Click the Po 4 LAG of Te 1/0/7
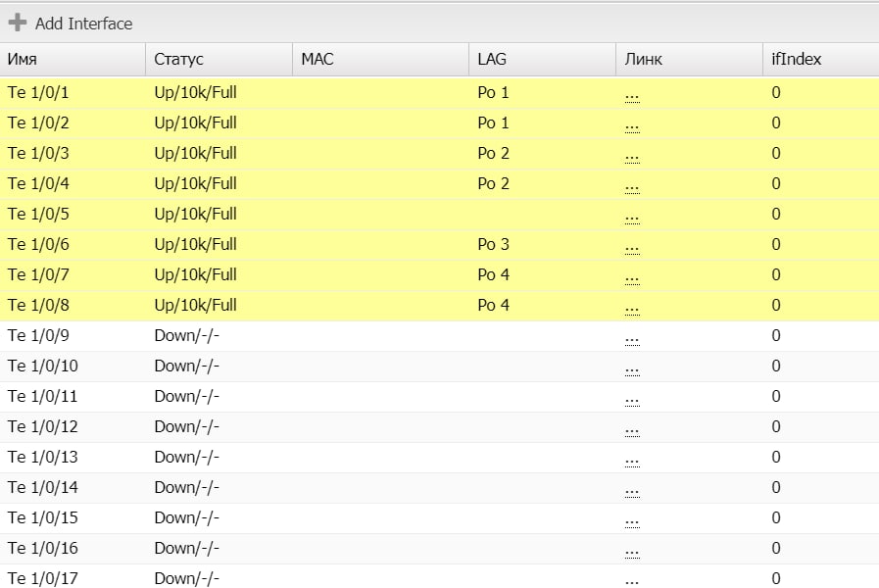The width and height of the screenshot is (879, 588). (x=493, y=274)
